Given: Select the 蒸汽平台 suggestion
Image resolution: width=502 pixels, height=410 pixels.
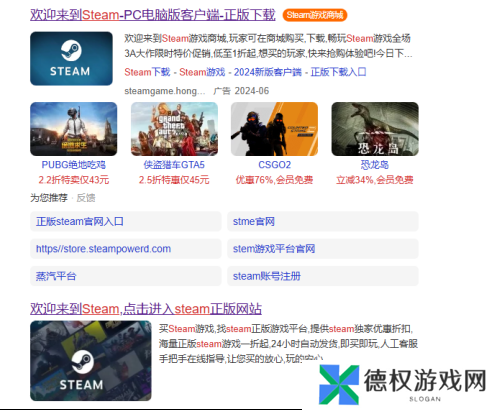Looking at the screenshot, I should coord(126,276).
